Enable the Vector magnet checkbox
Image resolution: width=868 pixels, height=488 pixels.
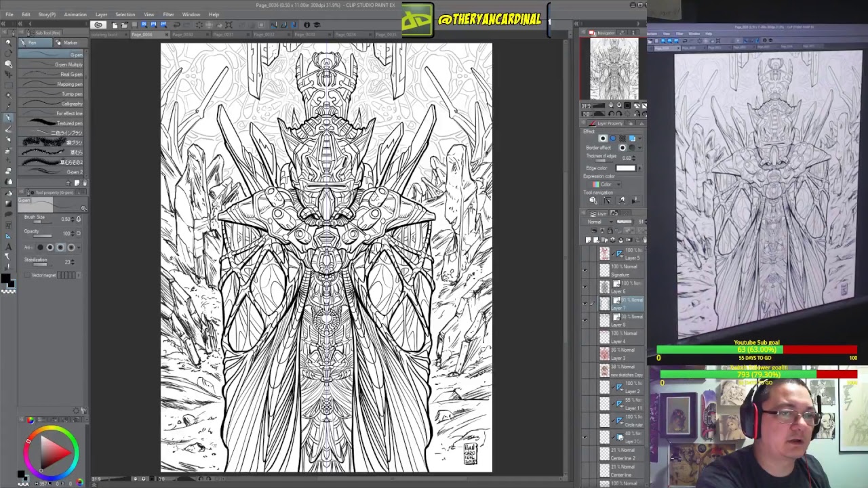pyautogui.click(x=26, y=275)
